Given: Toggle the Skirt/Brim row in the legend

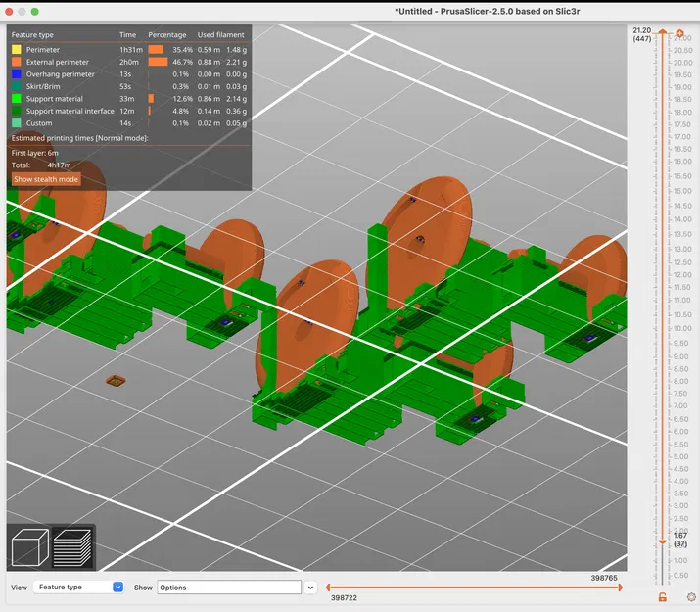Looking at the screenshot, I should click(129, 86).
